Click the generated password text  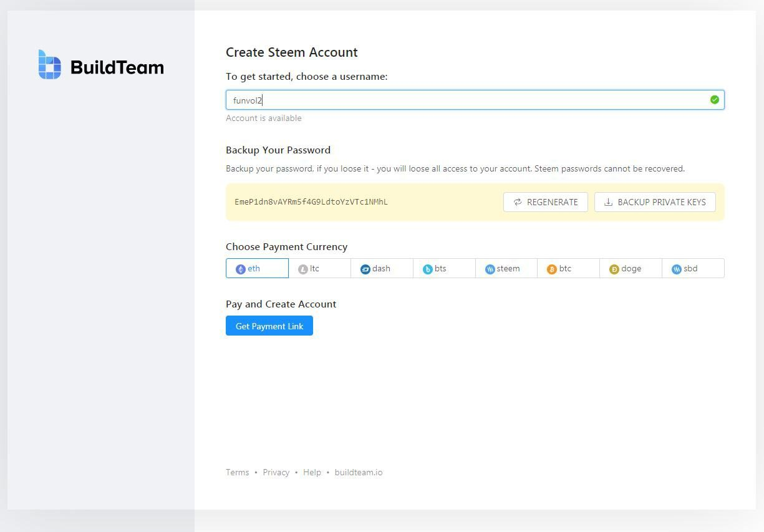311,202
